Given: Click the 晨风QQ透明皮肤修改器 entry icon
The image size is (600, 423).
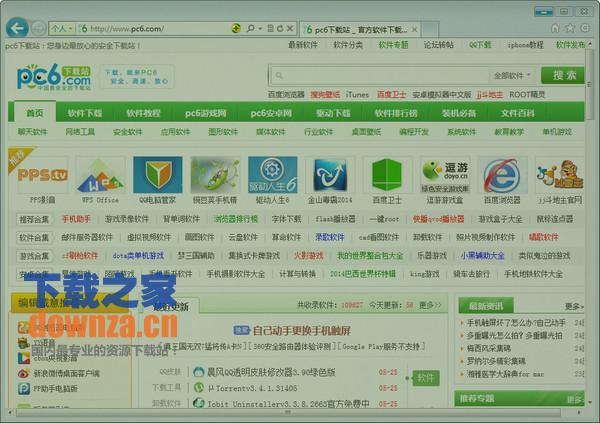Looking at the screenshot, I should click(x=199, y=372).
